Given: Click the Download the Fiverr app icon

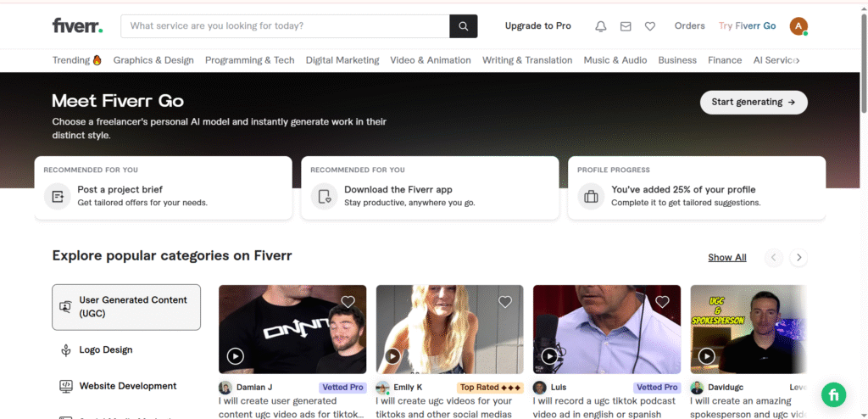Looking at the screenshot, I should pyautogui.click(x=325, y=196).
